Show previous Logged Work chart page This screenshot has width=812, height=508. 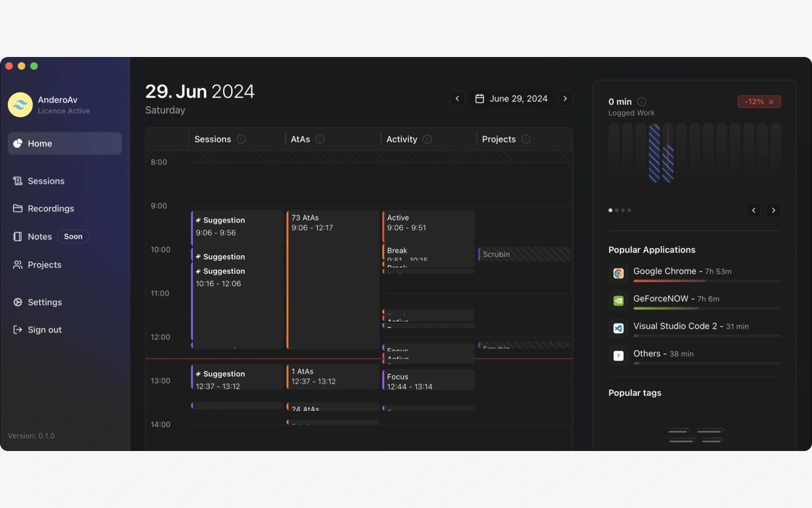[x=754, y=211]
